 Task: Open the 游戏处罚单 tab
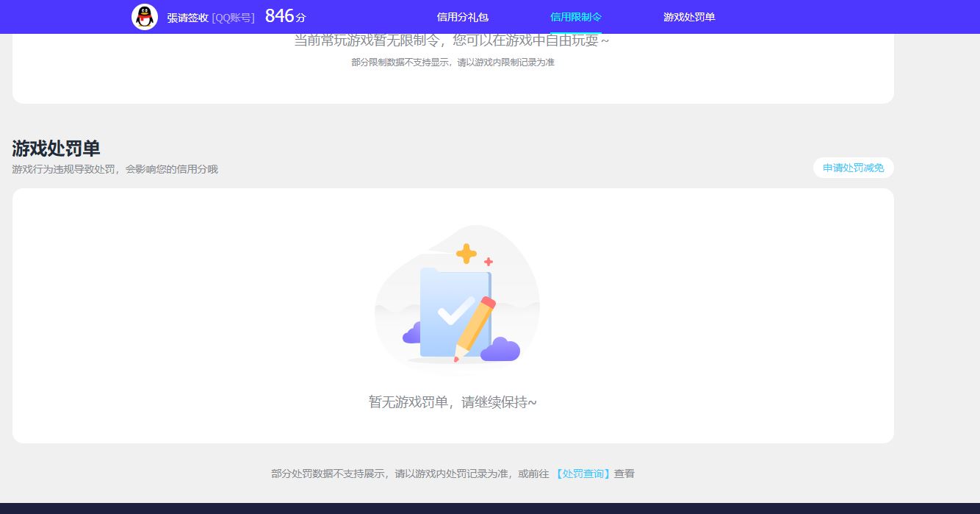[688, 16]
